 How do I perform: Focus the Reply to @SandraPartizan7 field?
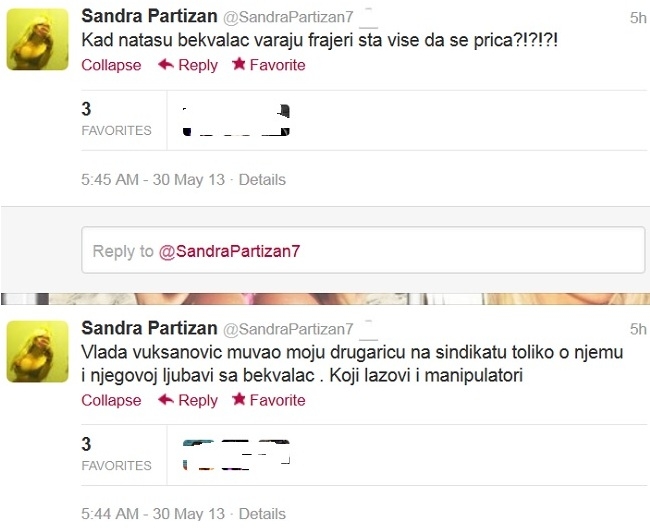tap(363, 250)
